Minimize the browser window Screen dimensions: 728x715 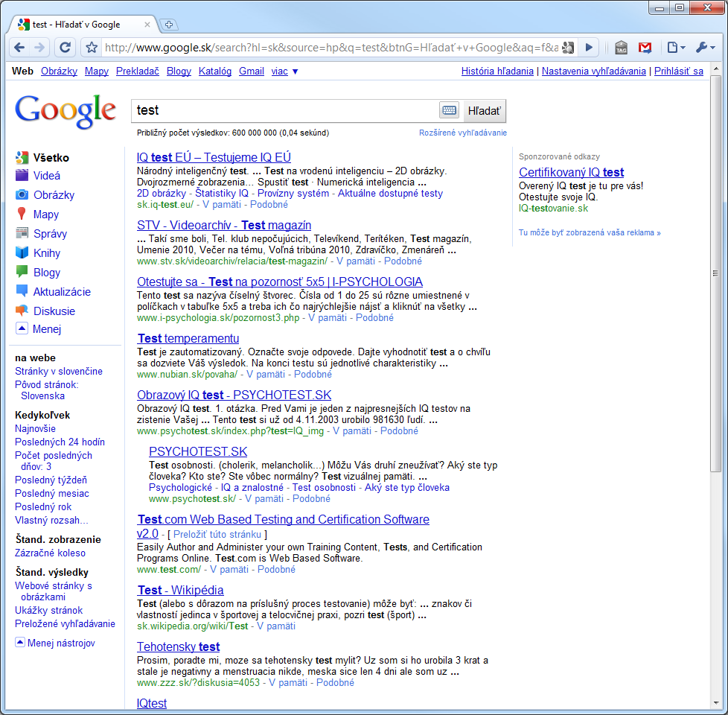pyautogui.click(x=660, y=8)
